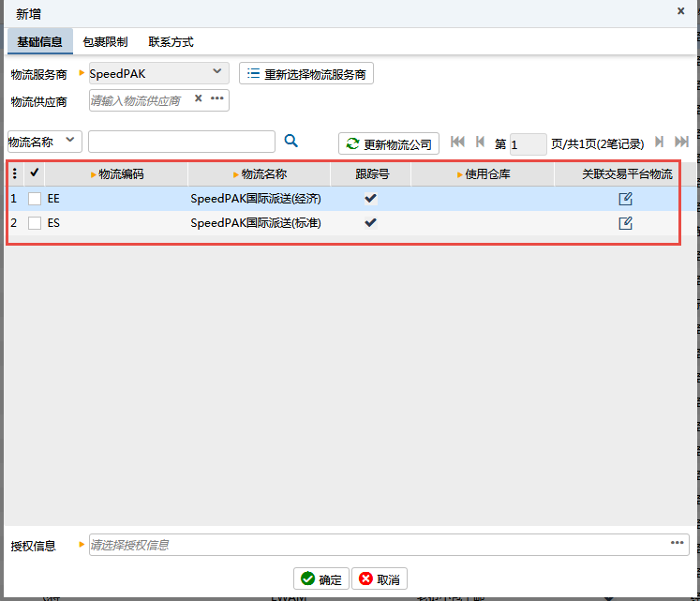The width and height of the screenshot is (700, 601).
Task: Switch to the 包裹限制 tab
Action: [105, 42]
